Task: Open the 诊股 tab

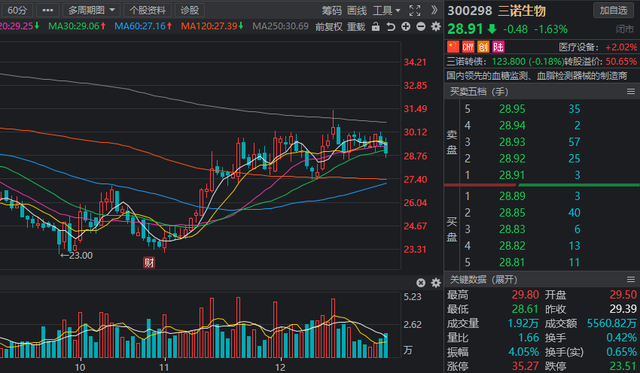Action: (190, 10)
